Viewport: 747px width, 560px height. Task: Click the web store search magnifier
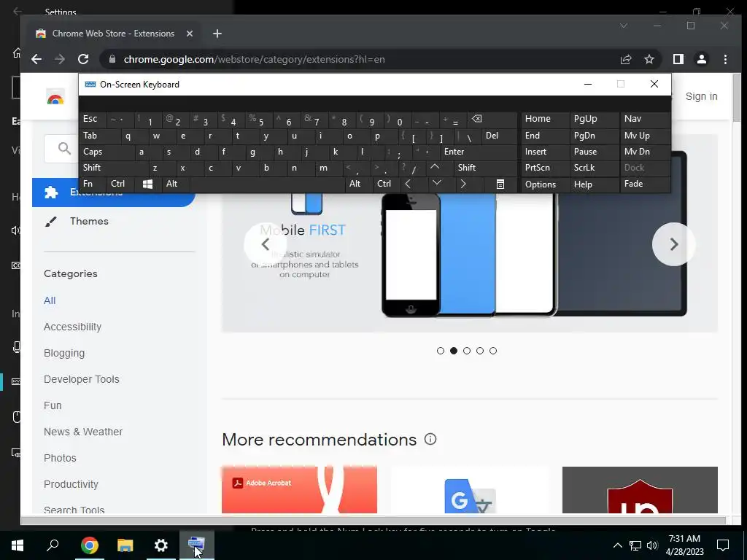(64, 149)
